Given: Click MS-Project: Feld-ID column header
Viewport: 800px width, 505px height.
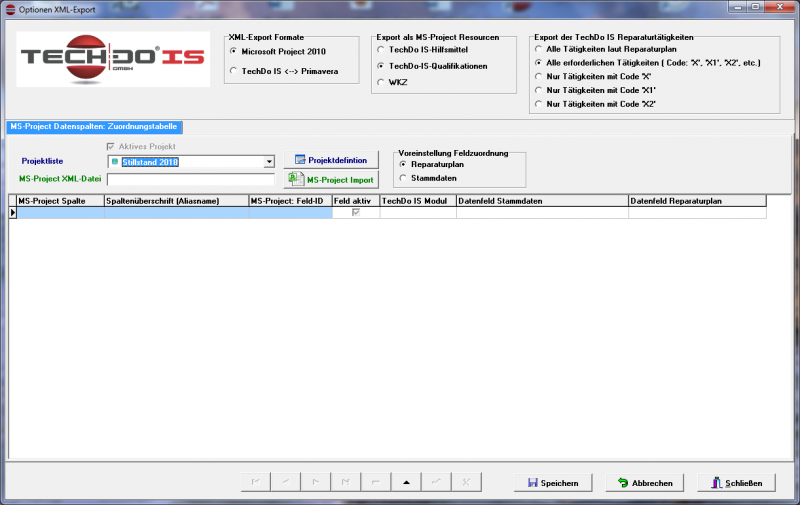Looking at the screenshot, I should pyautogui.click(x=290, y=201).
